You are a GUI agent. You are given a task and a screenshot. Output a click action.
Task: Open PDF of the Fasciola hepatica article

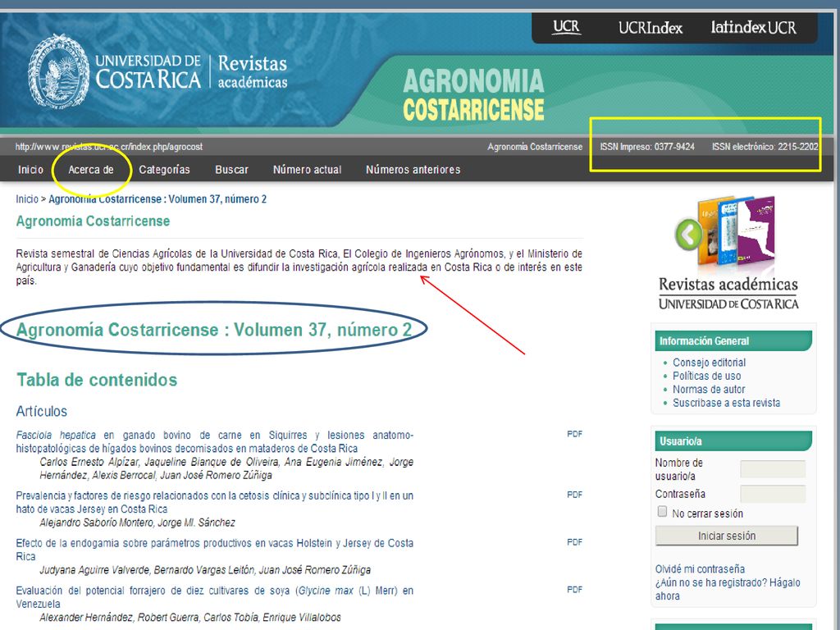[x=574, y=435]
